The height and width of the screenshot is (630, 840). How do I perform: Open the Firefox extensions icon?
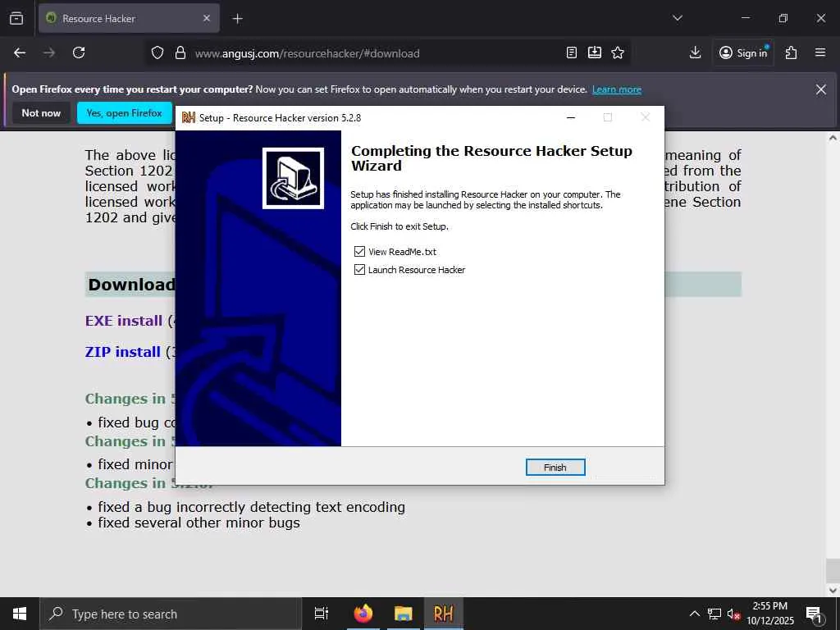[792, 52]
